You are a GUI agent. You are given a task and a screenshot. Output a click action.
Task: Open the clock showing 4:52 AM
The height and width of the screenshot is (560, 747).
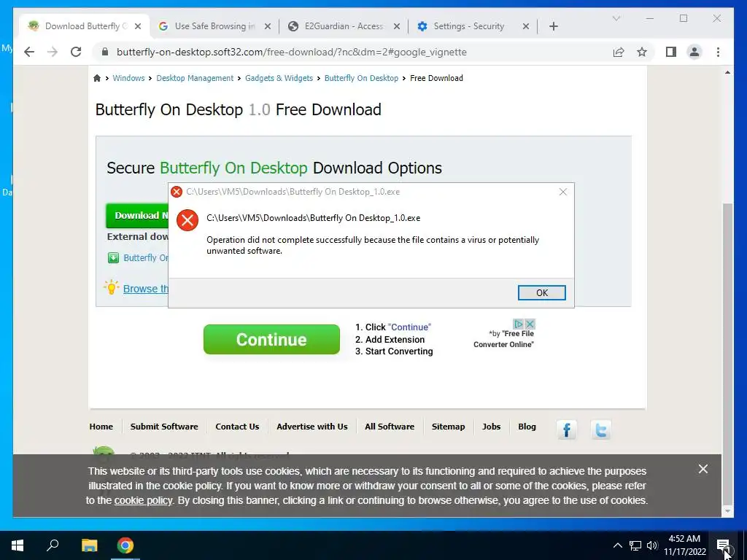(684, 545)
